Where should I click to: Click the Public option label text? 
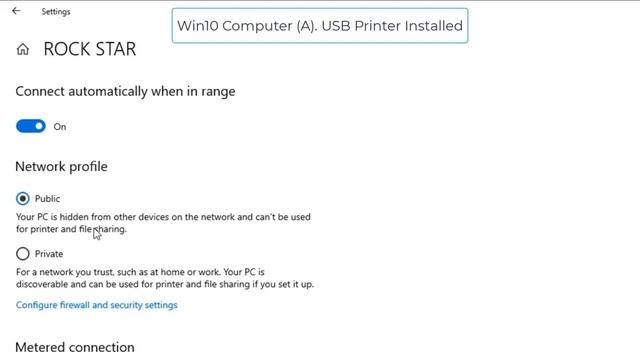click(47, 199)
